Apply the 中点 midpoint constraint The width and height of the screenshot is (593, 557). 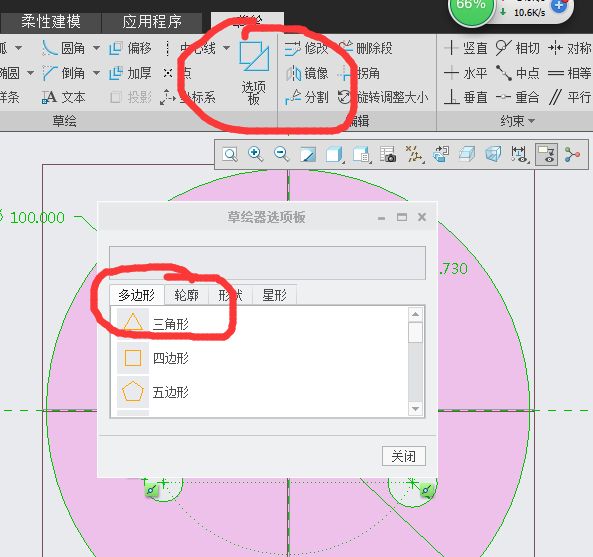pos(517,73)
